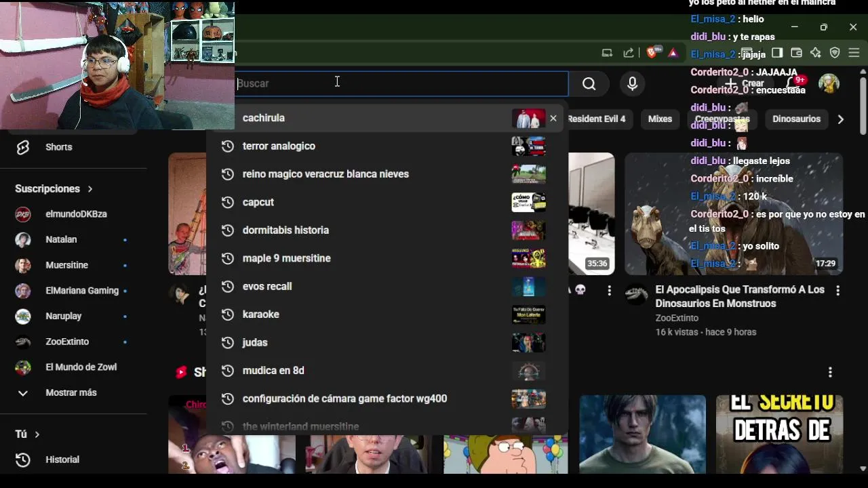Click the clock icon next to capcut

228,202
